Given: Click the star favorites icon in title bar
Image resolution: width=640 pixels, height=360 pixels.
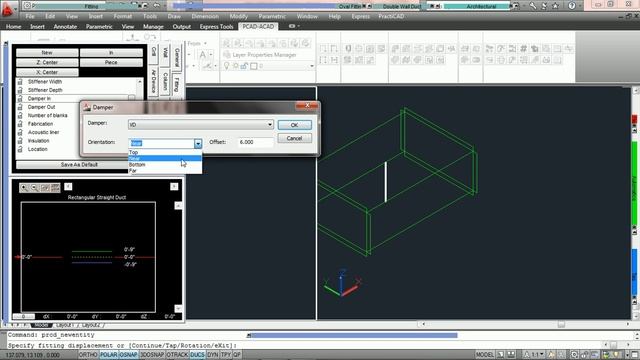Looking at the screenshot, I should [556, 6].
